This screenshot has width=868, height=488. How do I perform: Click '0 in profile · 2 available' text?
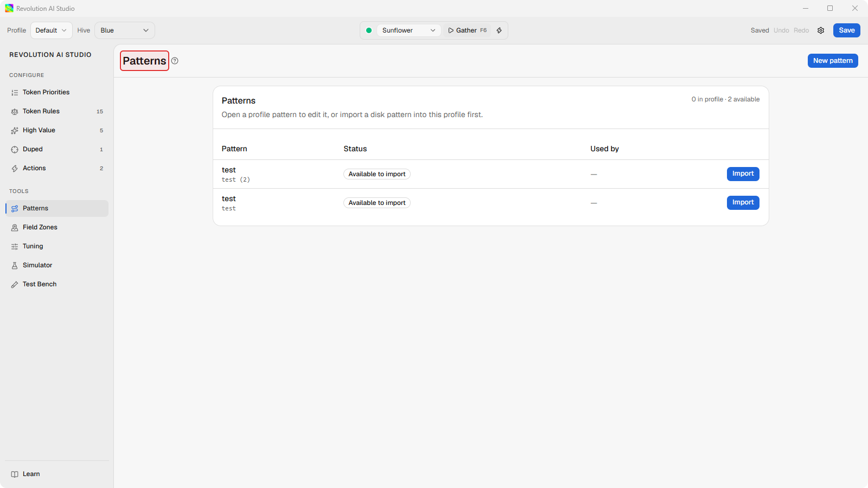click(725, 99)
